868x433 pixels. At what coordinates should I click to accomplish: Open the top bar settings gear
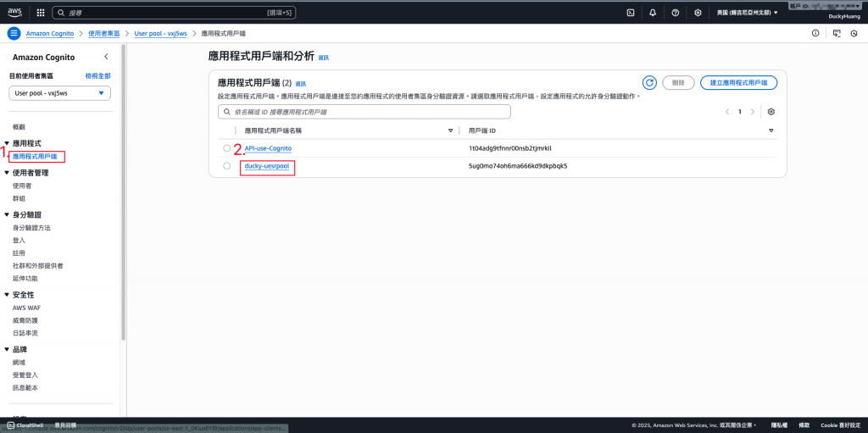[698, 12]
